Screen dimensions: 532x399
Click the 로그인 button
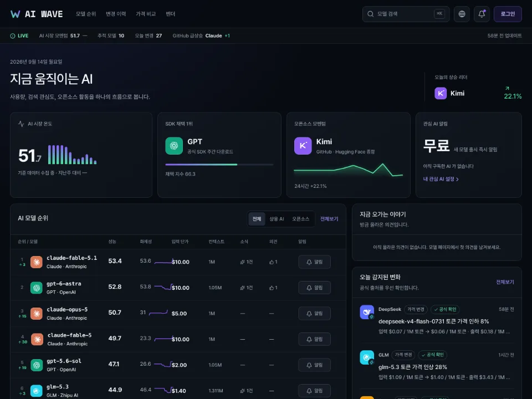click(508, 14)
